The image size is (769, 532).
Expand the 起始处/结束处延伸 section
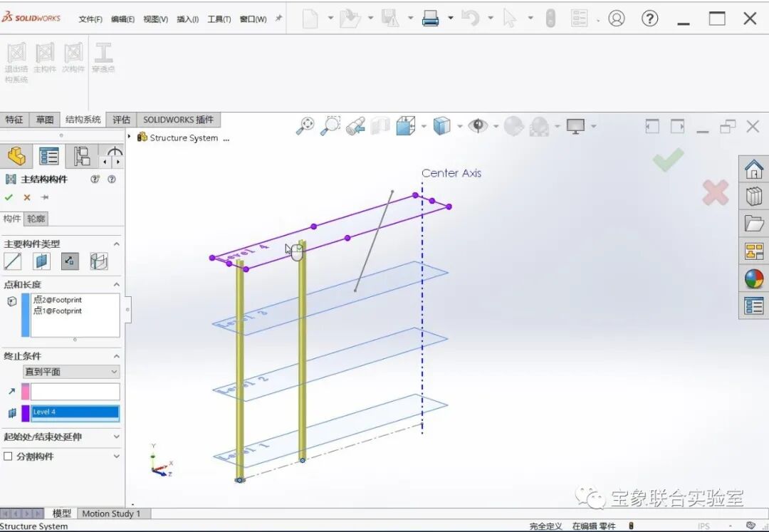(x=117, y=437)
